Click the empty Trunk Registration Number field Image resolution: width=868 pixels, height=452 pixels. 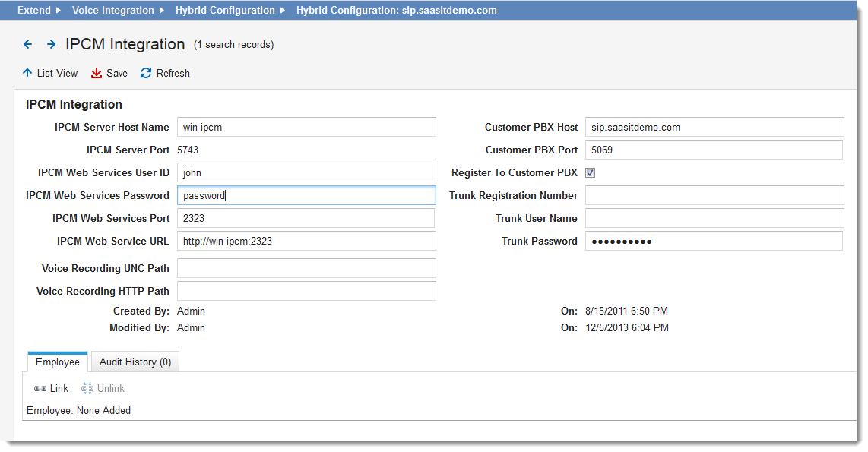(x=714, y=195)
